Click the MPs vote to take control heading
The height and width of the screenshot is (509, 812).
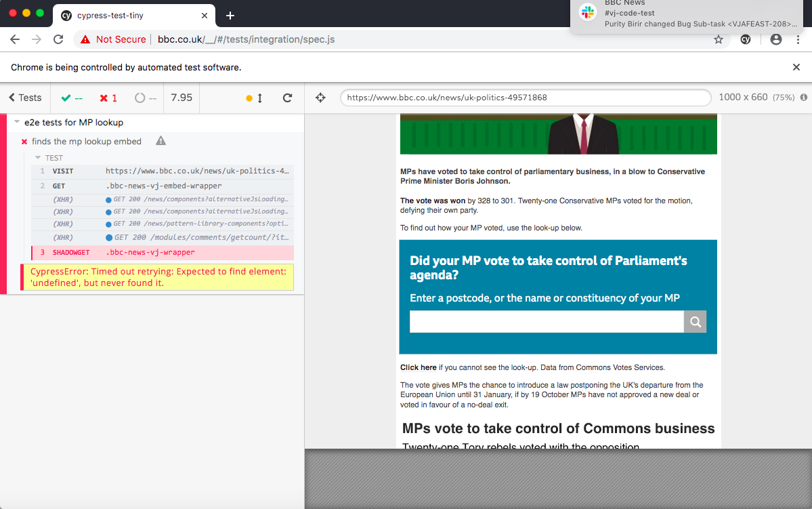[x=558, y=428]
